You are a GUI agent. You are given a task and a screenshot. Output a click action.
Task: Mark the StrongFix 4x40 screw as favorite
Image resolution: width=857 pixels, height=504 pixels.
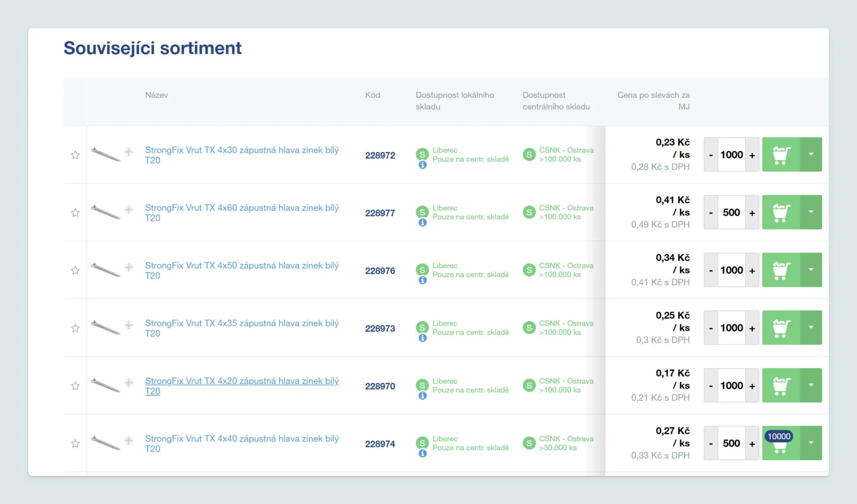click(75, 444)
